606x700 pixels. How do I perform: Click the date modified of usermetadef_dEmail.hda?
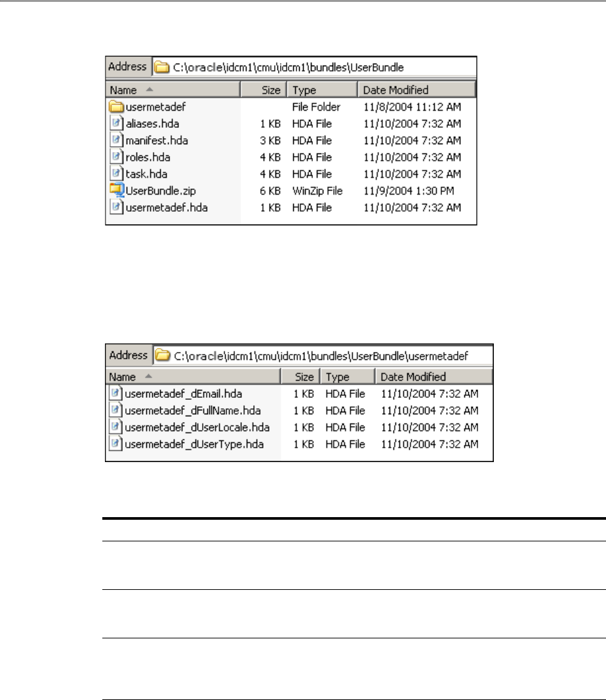click(430, 394)
